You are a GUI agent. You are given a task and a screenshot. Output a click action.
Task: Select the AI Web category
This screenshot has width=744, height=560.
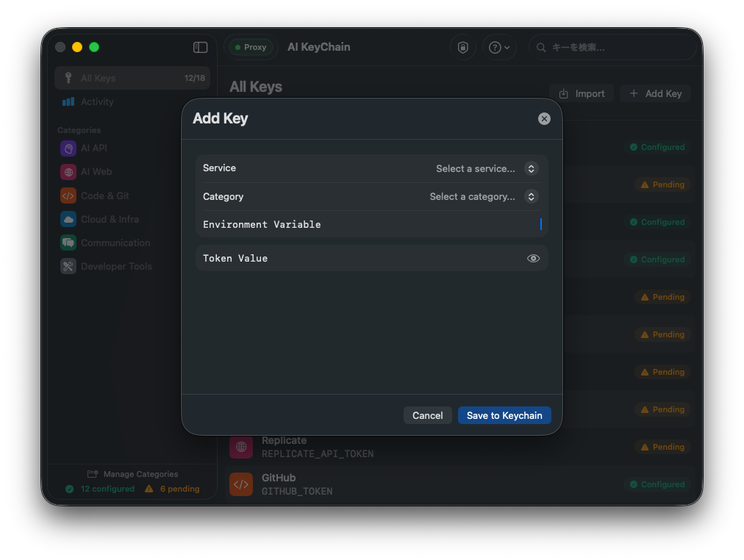[132, 172]
